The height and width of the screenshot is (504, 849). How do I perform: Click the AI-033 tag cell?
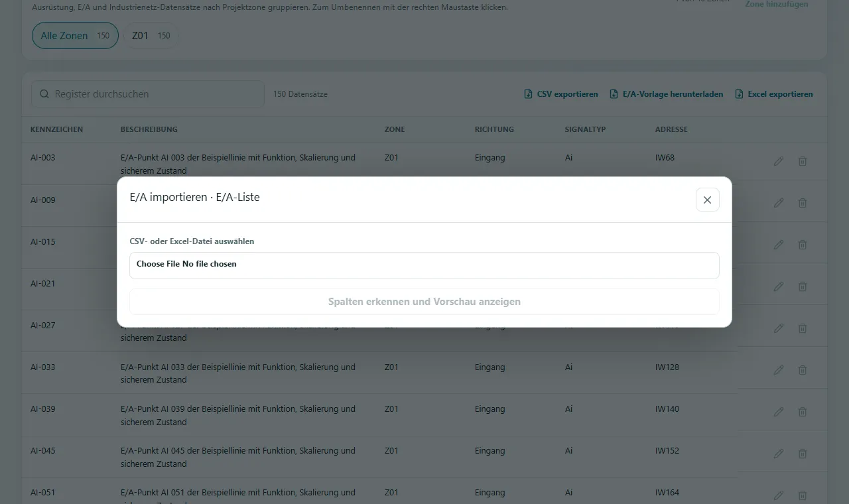(x=43, y=367)
